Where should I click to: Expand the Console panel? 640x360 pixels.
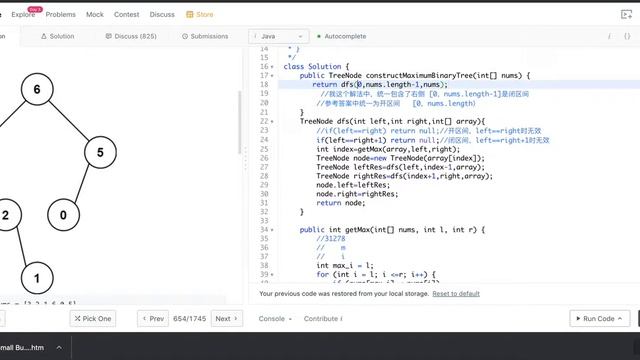[x=275, y=319]
